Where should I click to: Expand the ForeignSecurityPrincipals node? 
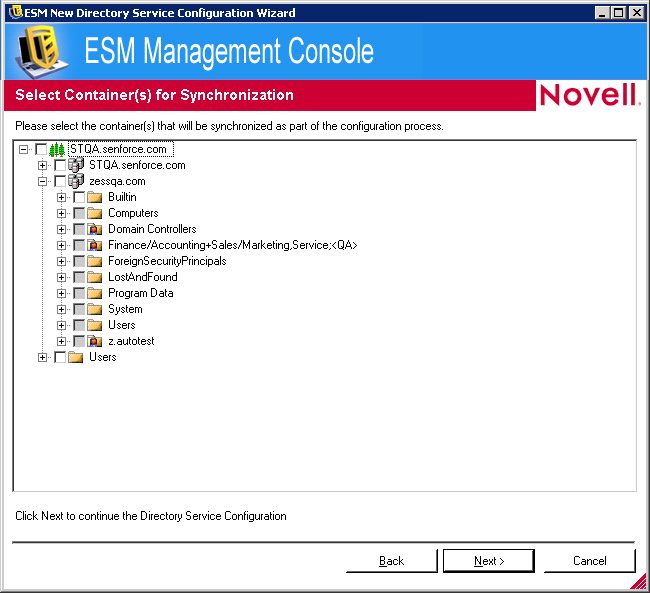(61, 261)
